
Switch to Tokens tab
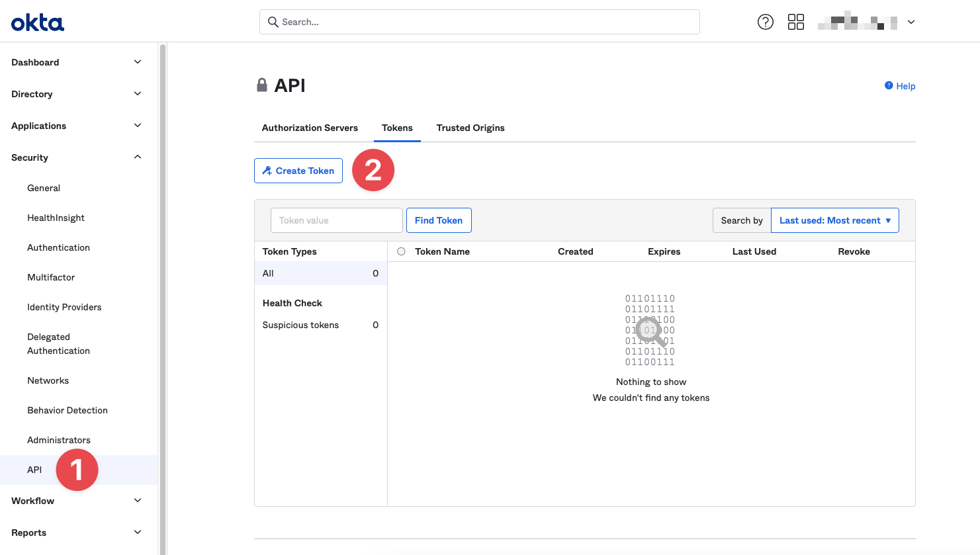point(397,128)
